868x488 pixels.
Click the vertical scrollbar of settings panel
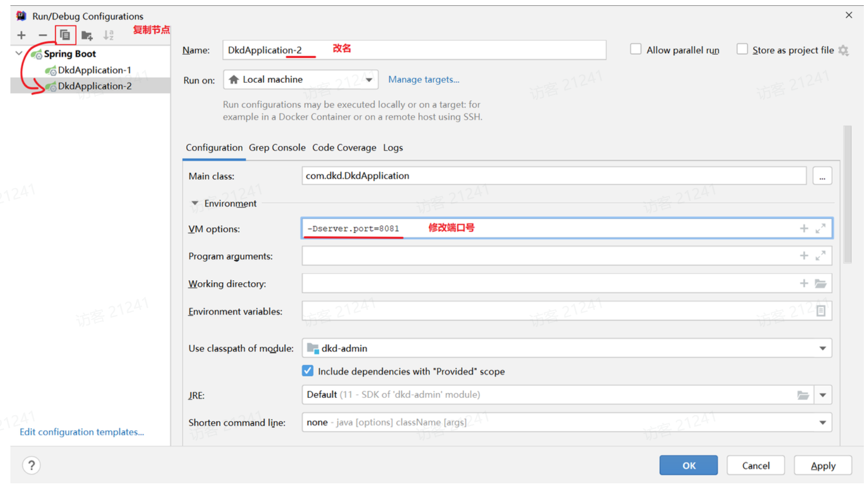point(848,194)
